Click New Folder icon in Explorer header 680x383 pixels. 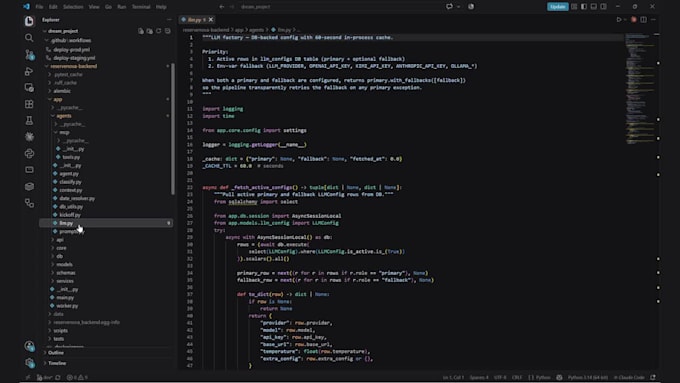pos(150,31)
